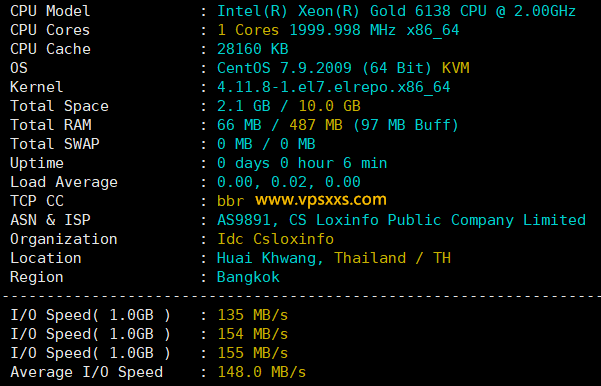The height and width of the screenshot is (386, 601).
Task: Select the '66 MB' used RAM value
Action: click(239, 125)
